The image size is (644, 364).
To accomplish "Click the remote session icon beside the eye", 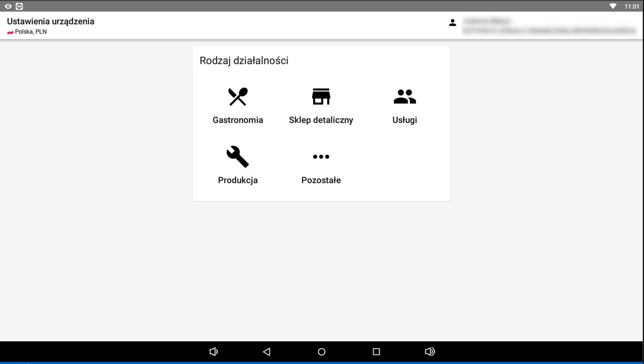I will click(x=19, y=6).
